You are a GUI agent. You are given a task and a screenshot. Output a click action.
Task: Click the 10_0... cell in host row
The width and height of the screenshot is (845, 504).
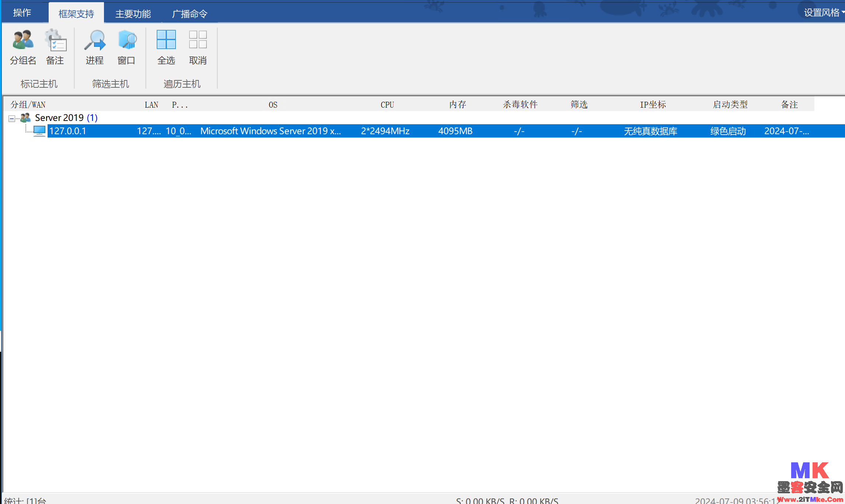pyautogui.click(x=178, y=131)
